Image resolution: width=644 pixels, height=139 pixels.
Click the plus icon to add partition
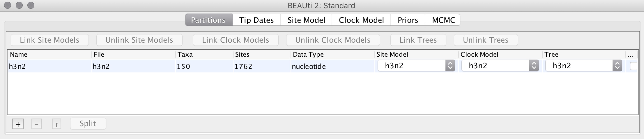tap(18, 124)
